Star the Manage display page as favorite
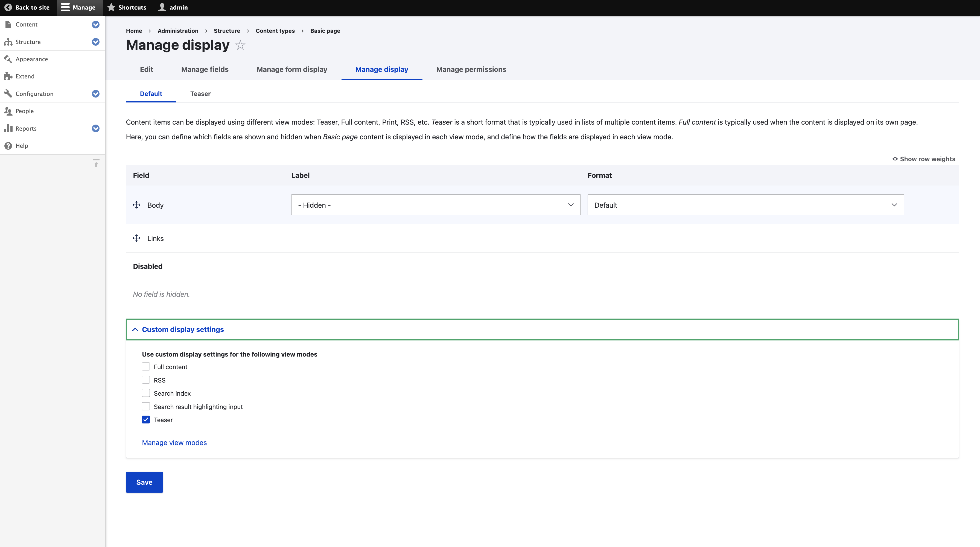Screen dimensions: 980x547 click(x=240, y=45)
